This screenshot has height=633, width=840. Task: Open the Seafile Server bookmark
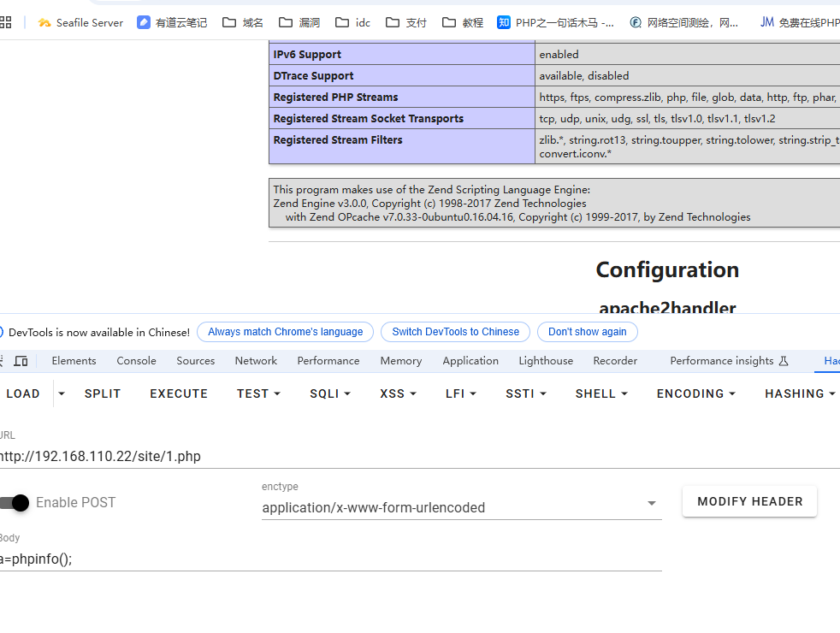[x=80, y=22]
